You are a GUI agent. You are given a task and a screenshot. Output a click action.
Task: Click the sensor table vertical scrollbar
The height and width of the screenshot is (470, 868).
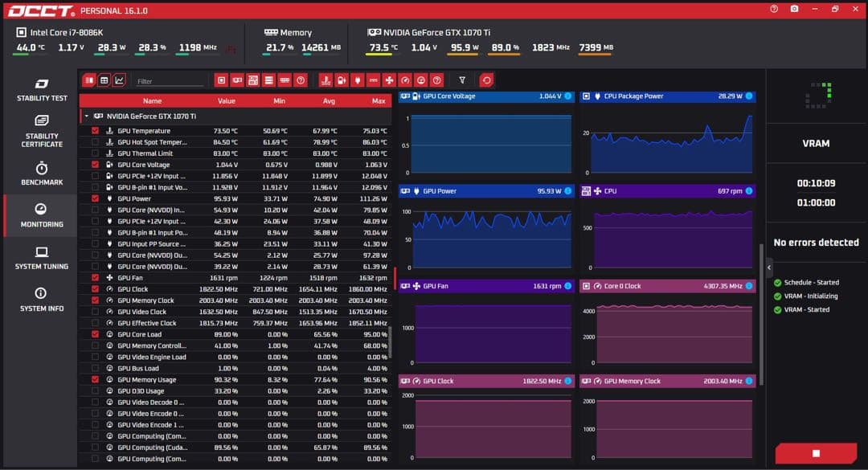tap(390, 341)
